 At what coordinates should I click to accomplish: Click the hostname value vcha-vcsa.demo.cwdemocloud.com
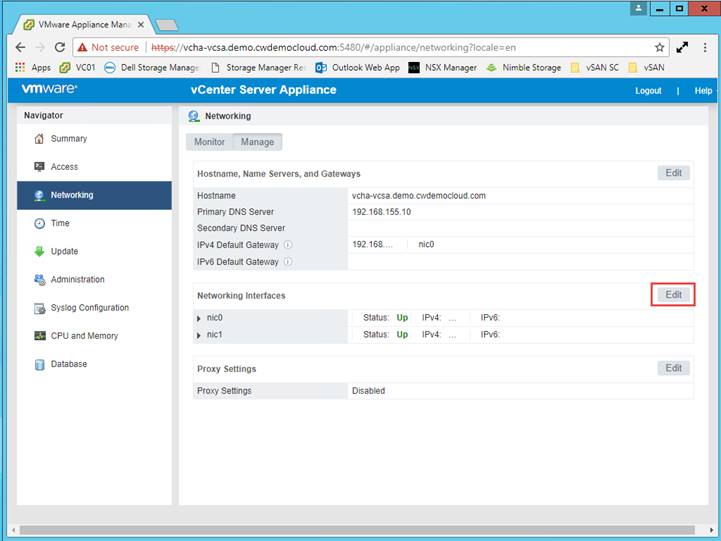point(418,196)
